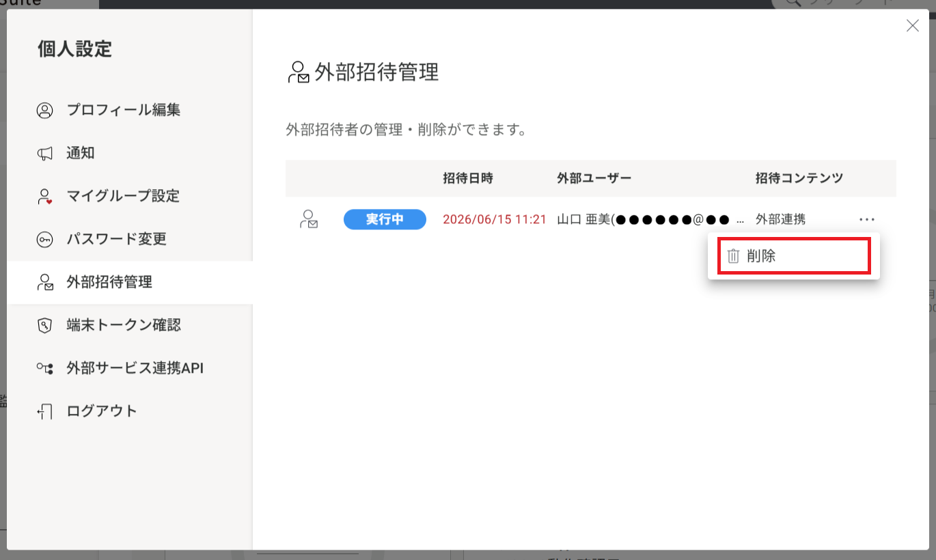Click the key icon for password change
Screen dimensions: 936x560
tap(44, 240)
